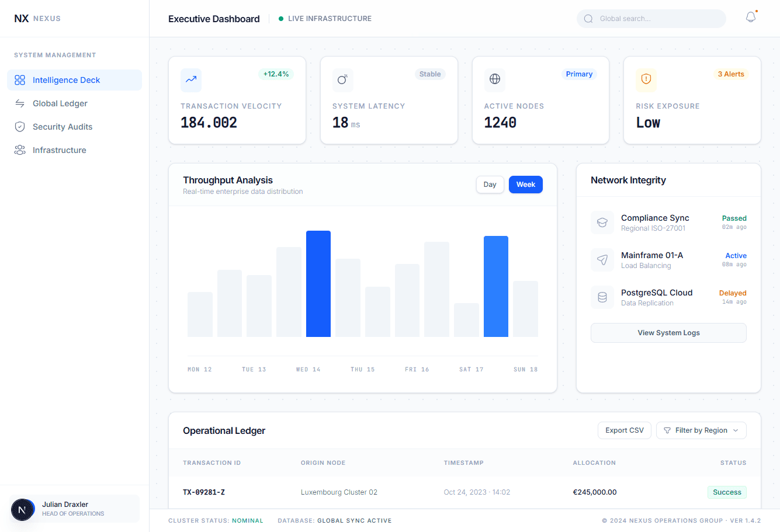This screenshot has height=532, width=780.
Task: Click the Risk Exposure warning icon
Action: [x=646, y=80]
